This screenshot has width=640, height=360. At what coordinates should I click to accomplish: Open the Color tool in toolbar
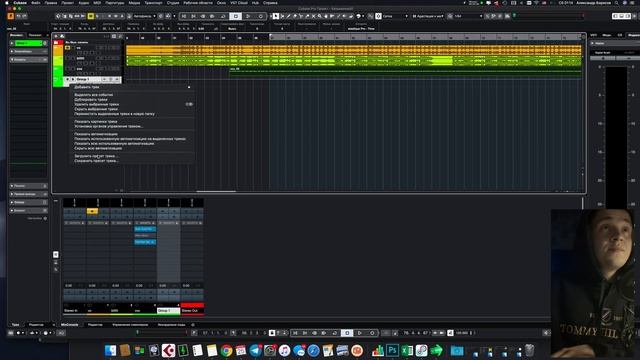(x=358, y=16)
